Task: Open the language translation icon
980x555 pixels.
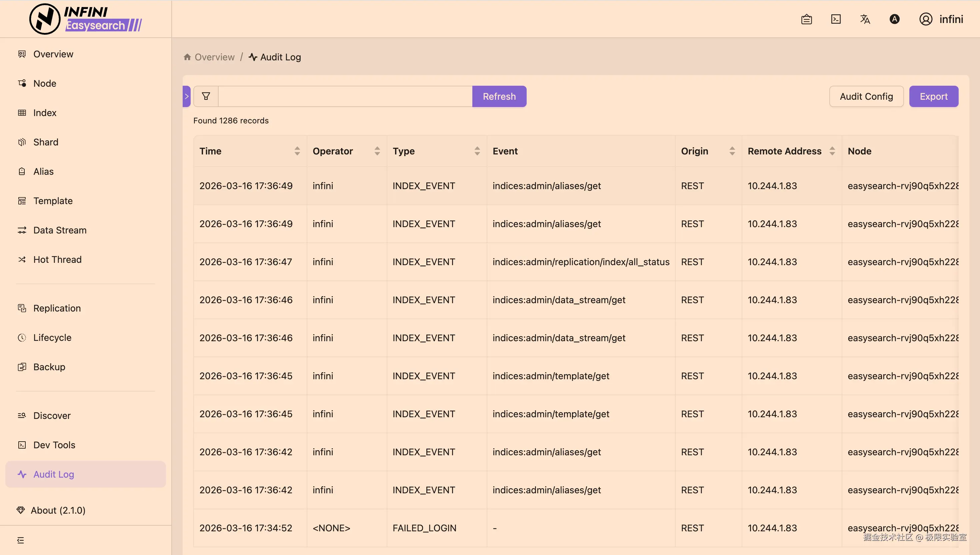Action: point(865,19)
